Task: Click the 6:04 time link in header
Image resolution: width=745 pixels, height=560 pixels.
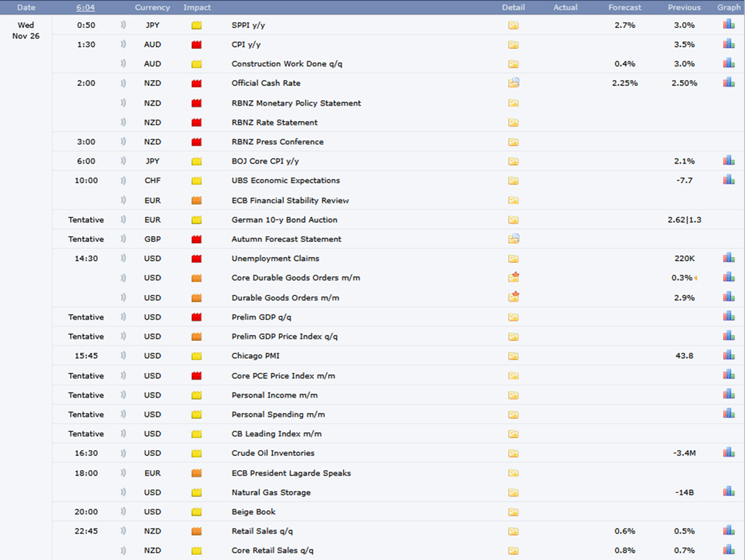Action: pos(86,8)
